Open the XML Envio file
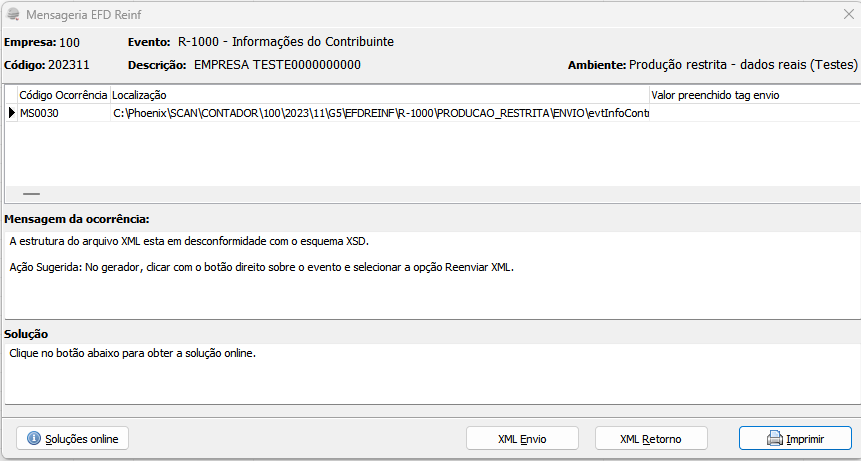 pyautogui.click(x=522, y=438)
